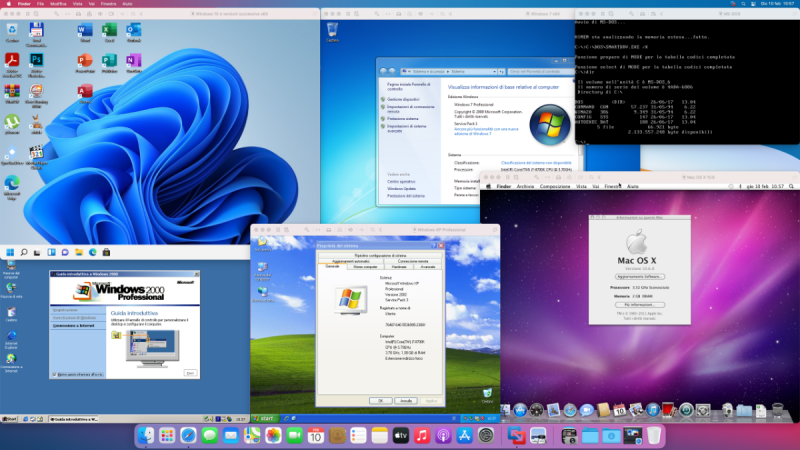Select the Avanzate tab in XP properties
The image size is (800, 450).
pyautogui.click(x=427, y=267)
